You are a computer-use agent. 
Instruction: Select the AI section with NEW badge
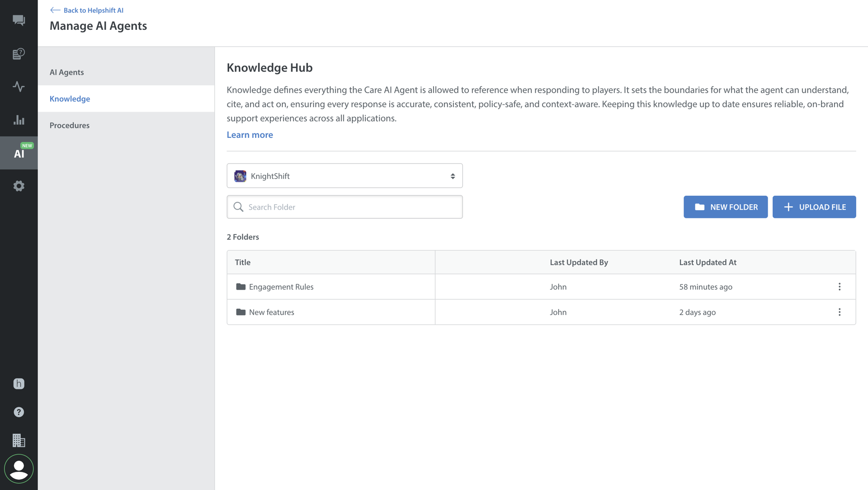click(19, 153)
